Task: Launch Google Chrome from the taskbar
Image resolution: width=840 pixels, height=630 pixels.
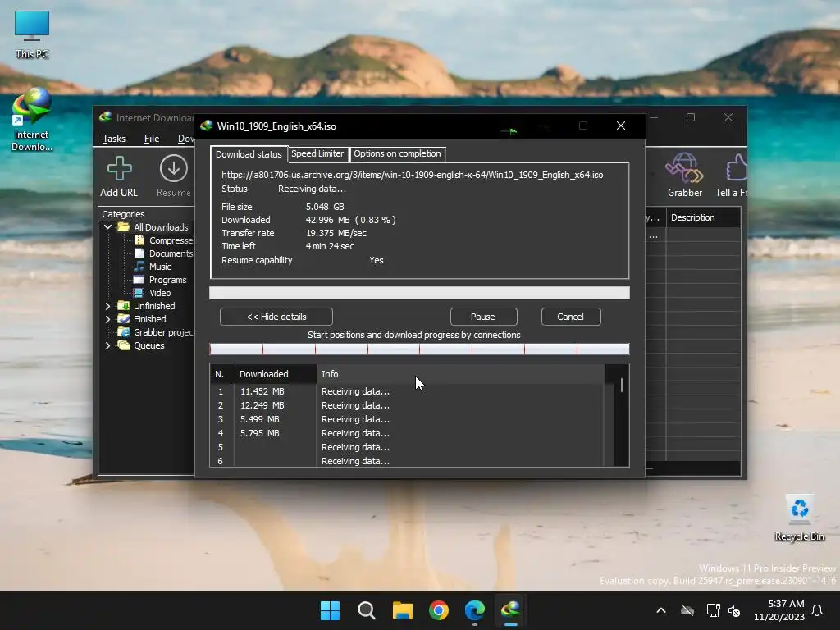Action: coord(438,610)
